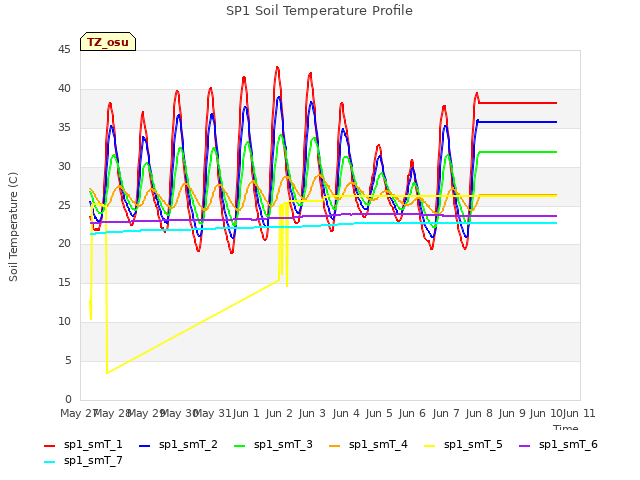Click the Jun 3 x-axis tick label
The height and width of the screenshot is (480, 640).
pos(312,413)
